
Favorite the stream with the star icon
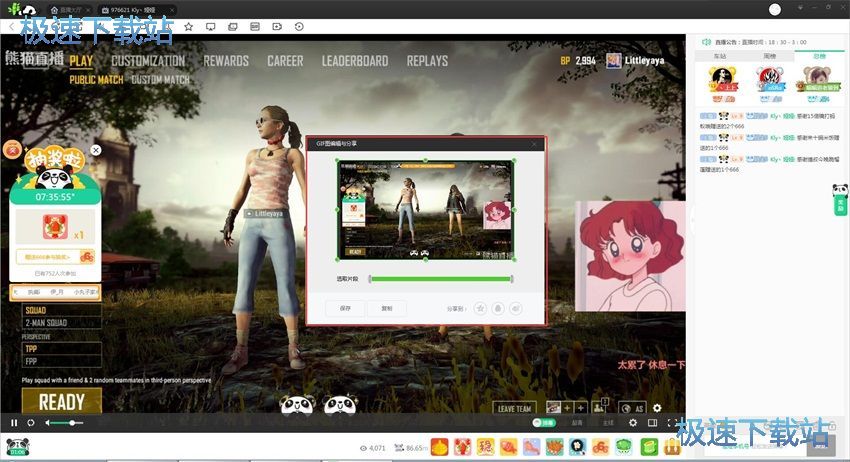[188, 27]
